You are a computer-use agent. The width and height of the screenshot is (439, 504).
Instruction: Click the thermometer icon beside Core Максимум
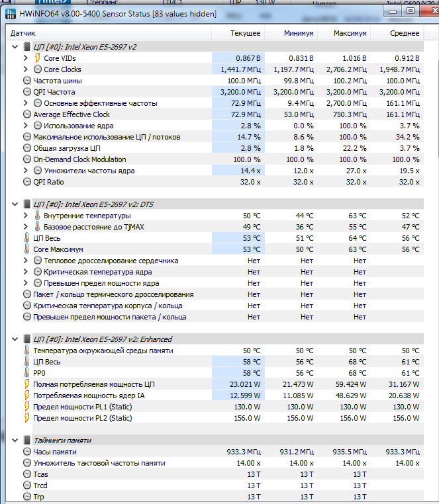tap(26, 249)
